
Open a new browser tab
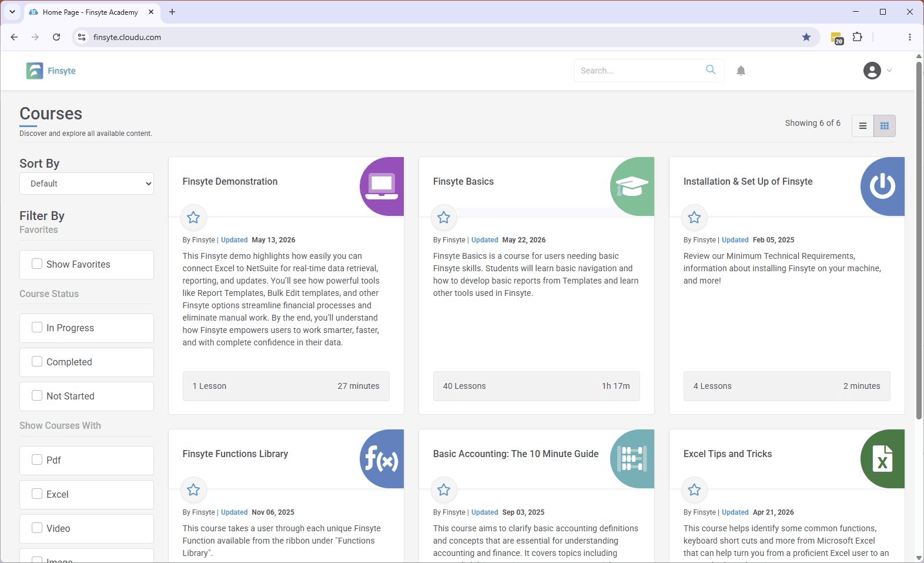(x=172, y=12)
